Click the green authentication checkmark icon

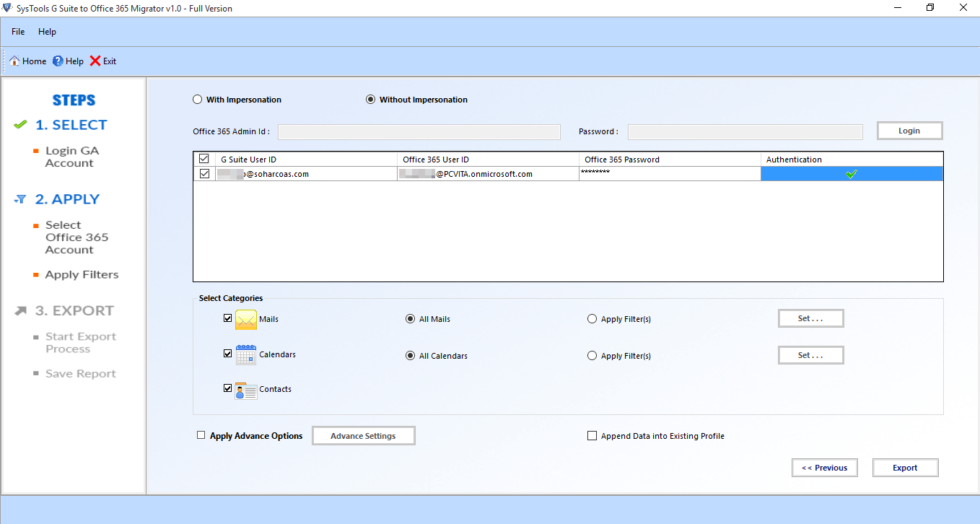click(852, 174)
